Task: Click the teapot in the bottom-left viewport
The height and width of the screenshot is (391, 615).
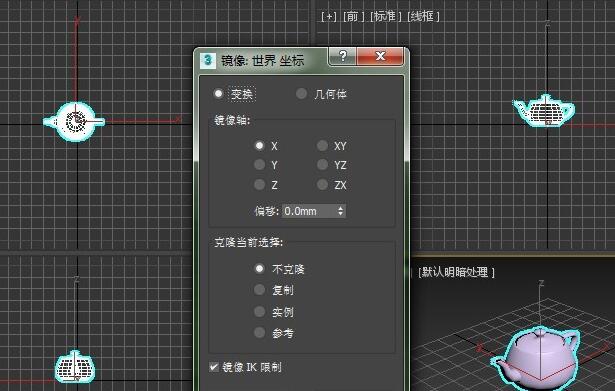Action: click(x=75, y=367)
